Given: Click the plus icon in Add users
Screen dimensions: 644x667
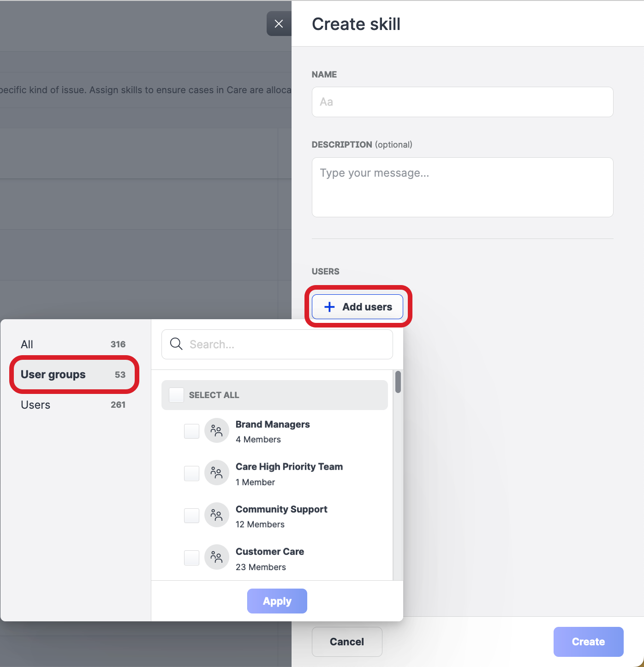Looking at the screenshot, I should point(329,307).
